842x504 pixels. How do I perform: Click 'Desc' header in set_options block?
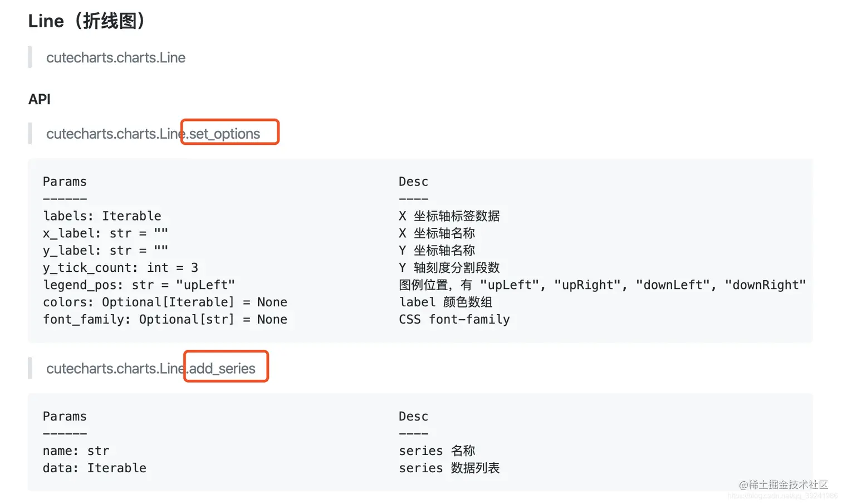click(413, 182)
